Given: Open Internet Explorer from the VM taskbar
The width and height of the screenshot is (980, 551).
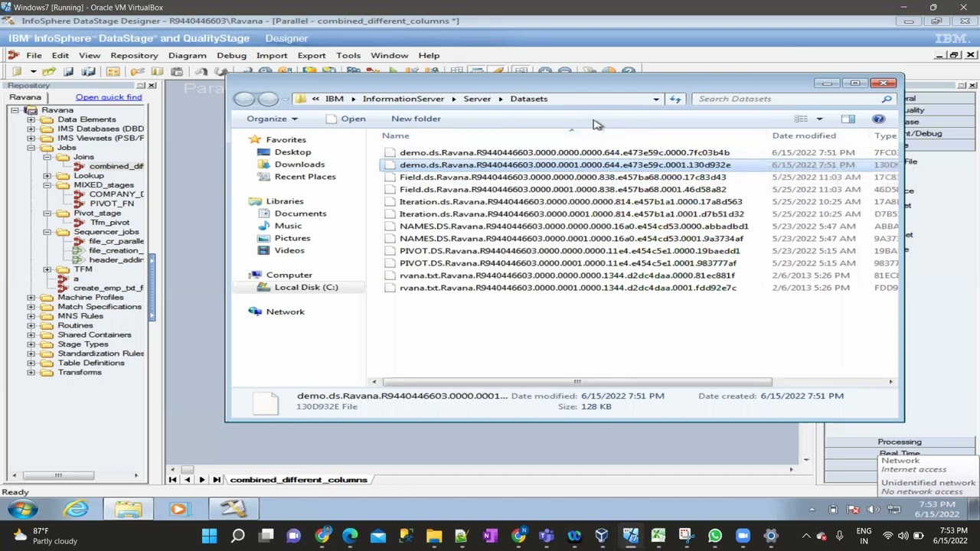Looking at the screenshot, I should click(x=77, y=509).
